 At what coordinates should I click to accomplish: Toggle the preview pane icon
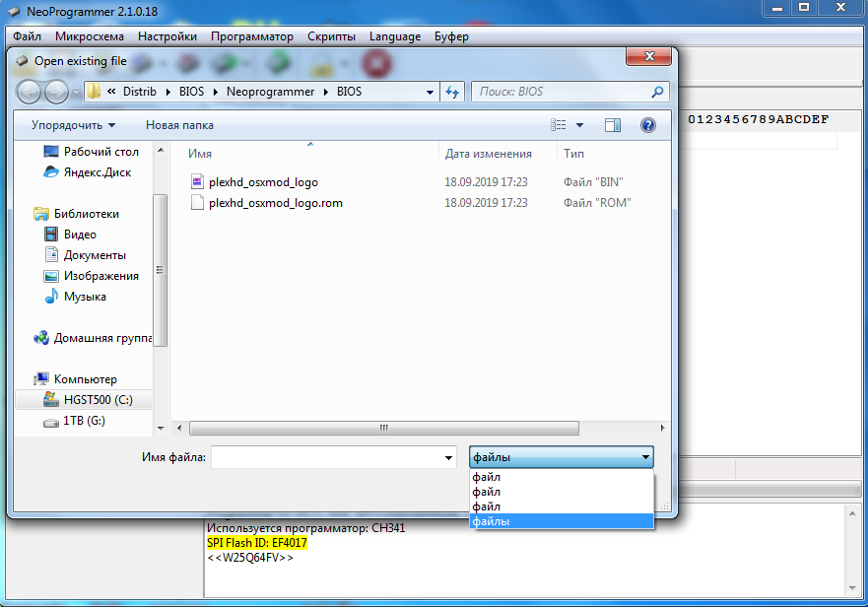[x=612, y=125]
